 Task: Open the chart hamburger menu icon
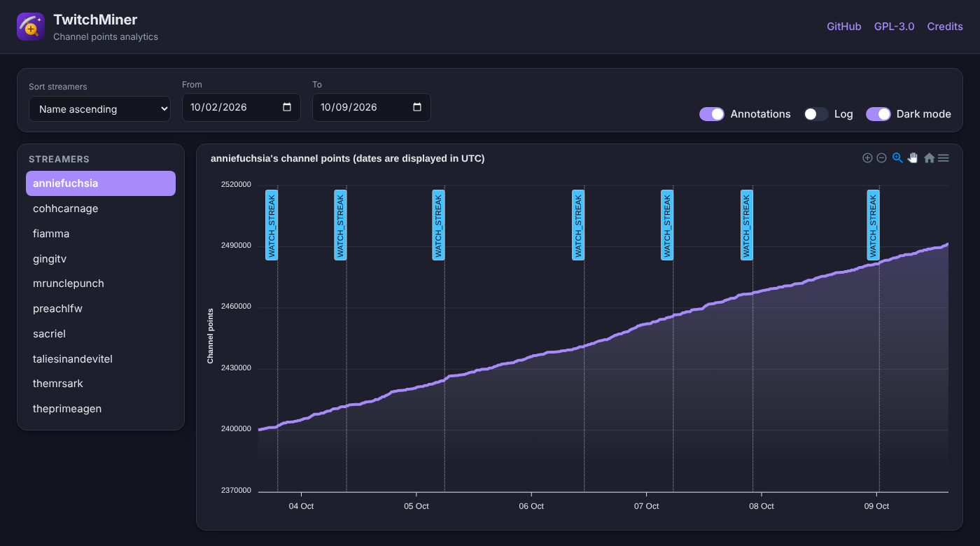(944, 158)
